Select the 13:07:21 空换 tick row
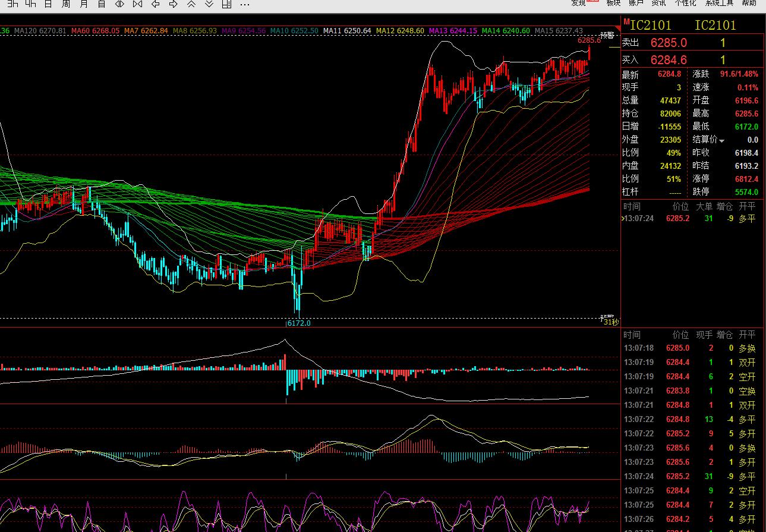This screenshot has width=766, height=532. pos(693,391)
